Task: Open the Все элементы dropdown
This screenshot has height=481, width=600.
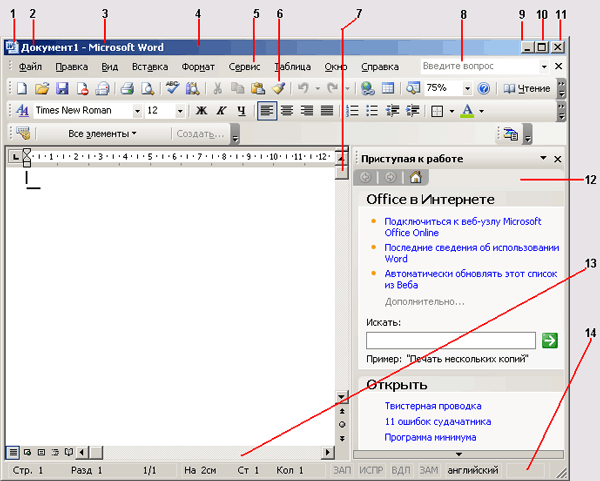Action: coord(102,134)
